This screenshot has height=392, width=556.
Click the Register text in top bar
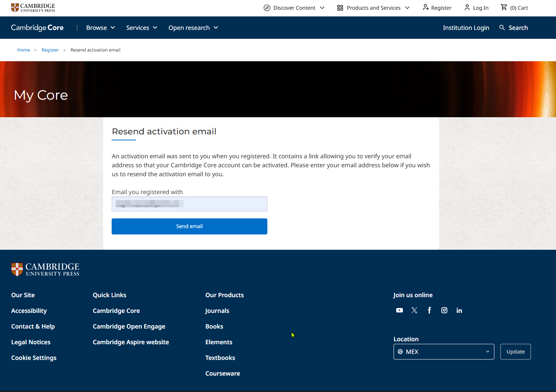click(441, 8)
